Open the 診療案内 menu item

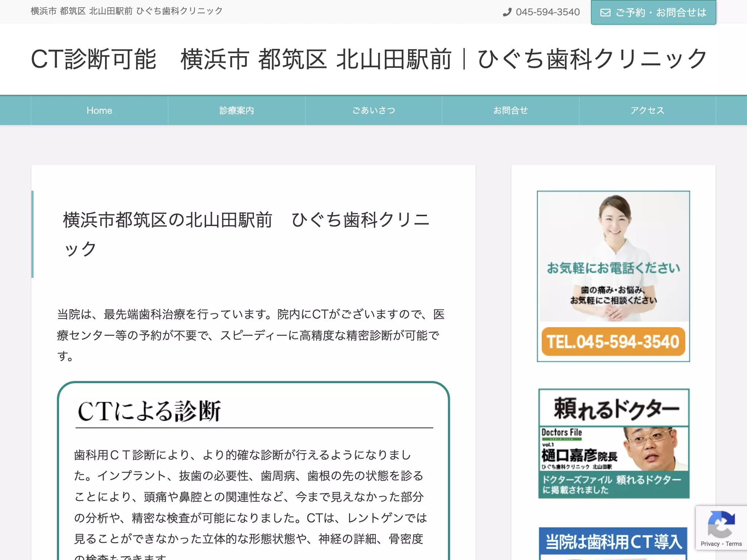coord(236,110)
